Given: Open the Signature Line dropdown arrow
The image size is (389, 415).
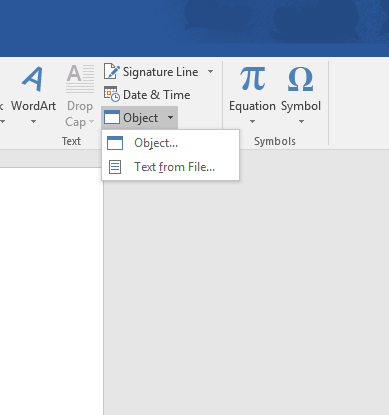Looking at the screenshot, I should point(210,71).
